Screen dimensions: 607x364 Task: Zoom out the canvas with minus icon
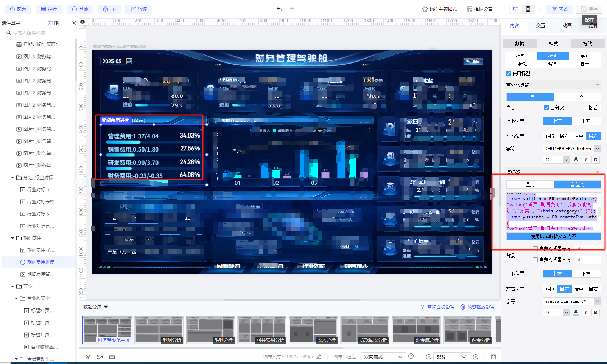pyautogui.click(x=428, y=357)
